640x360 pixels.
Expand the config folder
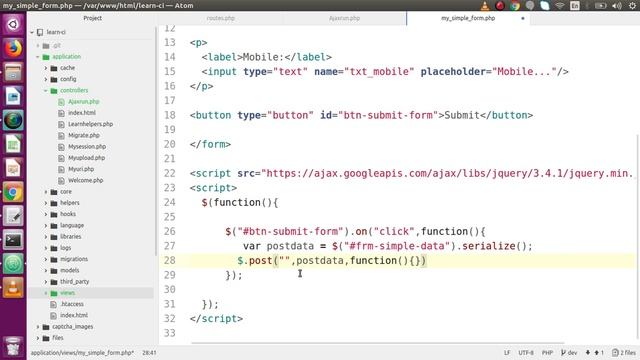[46, 79]
